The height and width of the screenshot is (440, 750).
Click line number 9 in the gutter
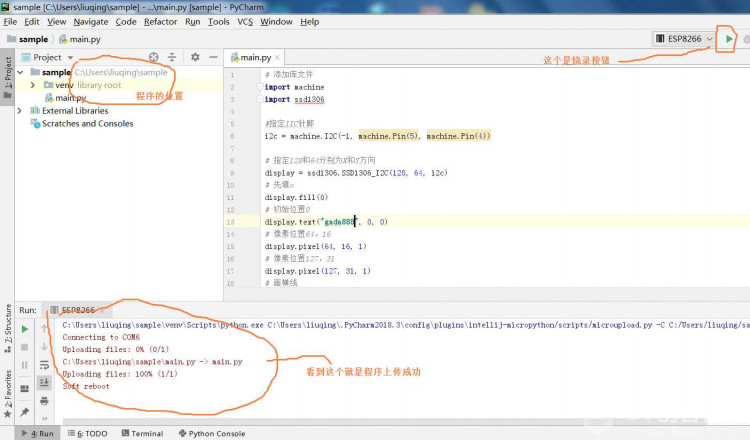232,173
